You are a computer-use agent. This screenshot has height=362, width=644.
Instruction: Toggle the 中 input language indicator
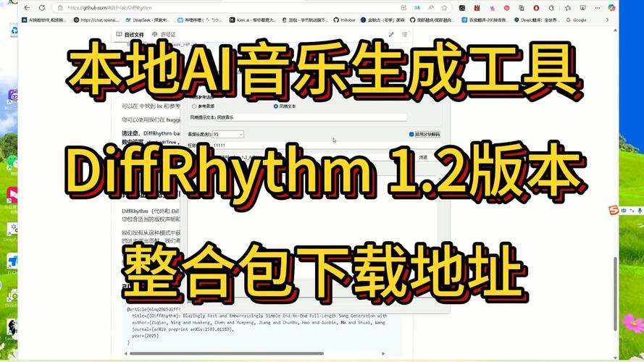624,211
